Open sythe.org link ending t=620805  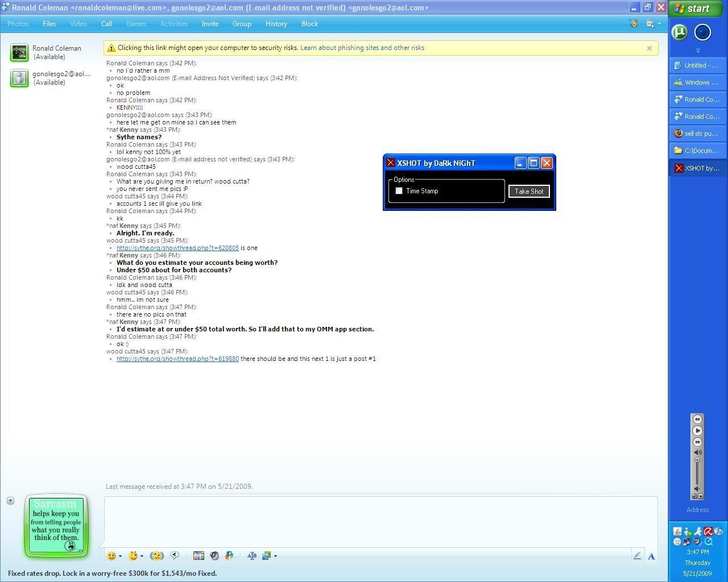(177, 248)
